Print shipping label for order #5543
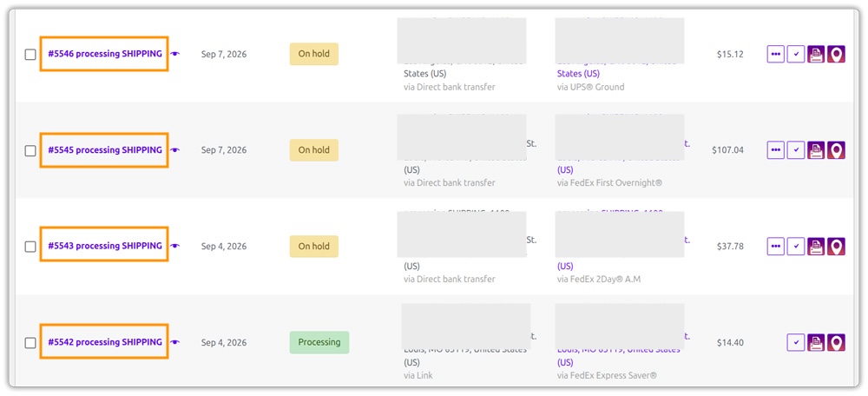The width and height of the screenshot is (868, 396). [816, 246]
